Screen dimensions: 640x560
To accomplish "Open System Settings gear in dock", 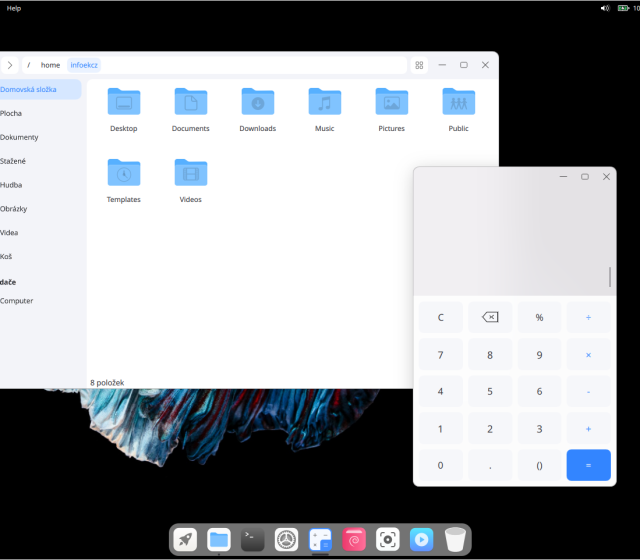I will 287,540.
